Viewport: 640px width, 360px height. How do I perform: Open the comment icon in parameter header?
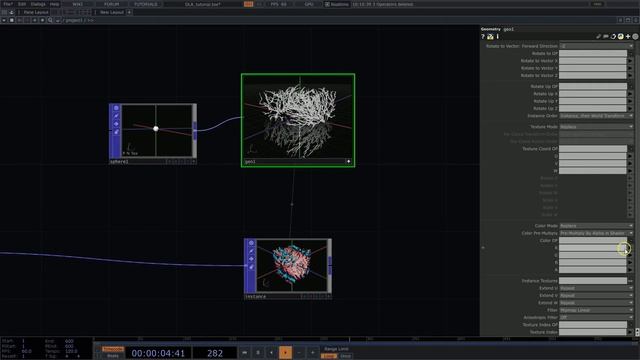[x=606, y=37]
